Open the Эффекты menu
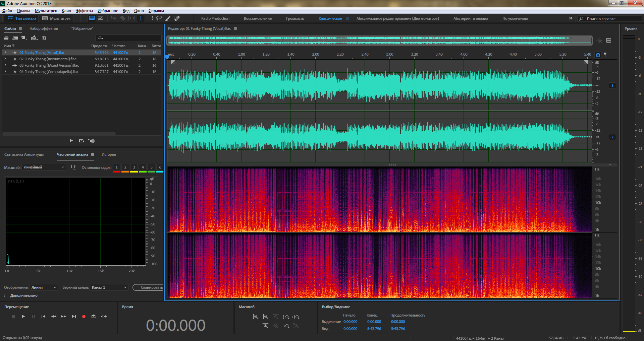Image resolution: width=644 pixels, height=341 pixels. point(84,11)
